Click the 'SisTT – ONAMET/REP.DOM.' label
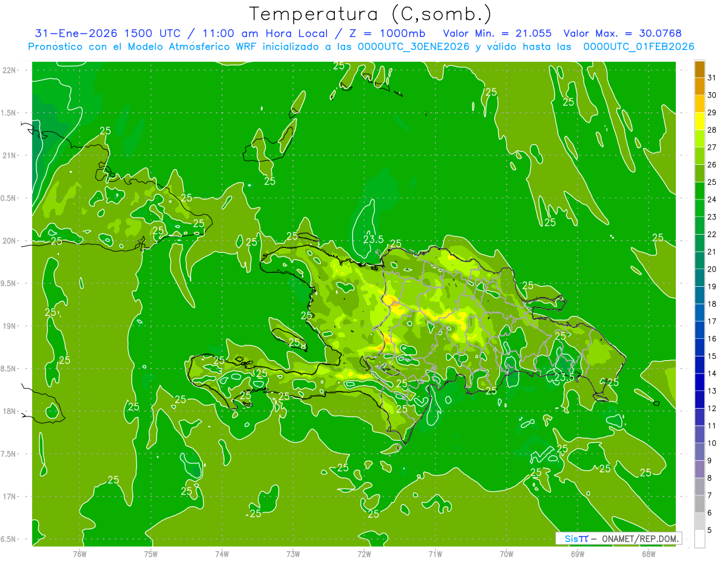 [619, 538]
